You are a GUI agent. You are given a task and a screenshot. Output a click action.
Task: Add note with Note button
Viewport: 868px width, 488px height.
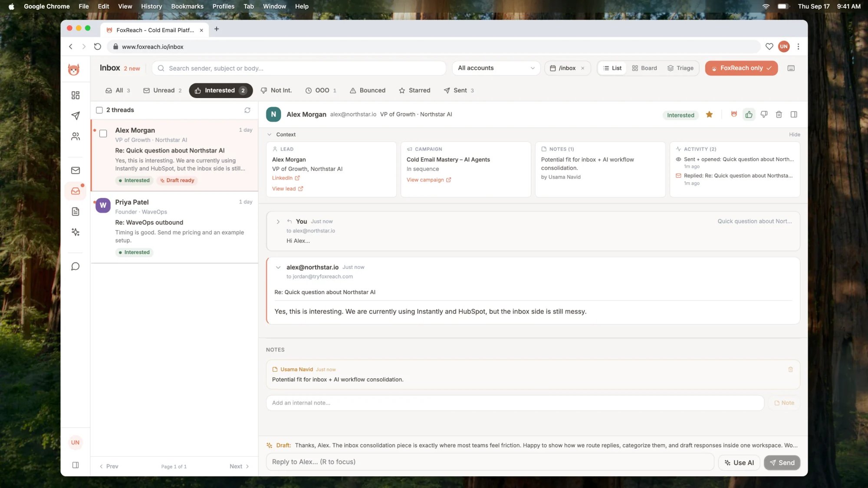coord(784,403)
